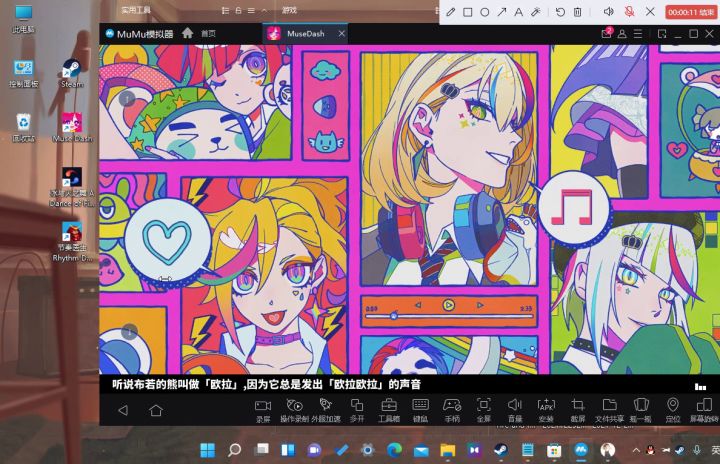Undo the last annotation
Viewport: 720px width, 464px height.
[x=560, y=12]
